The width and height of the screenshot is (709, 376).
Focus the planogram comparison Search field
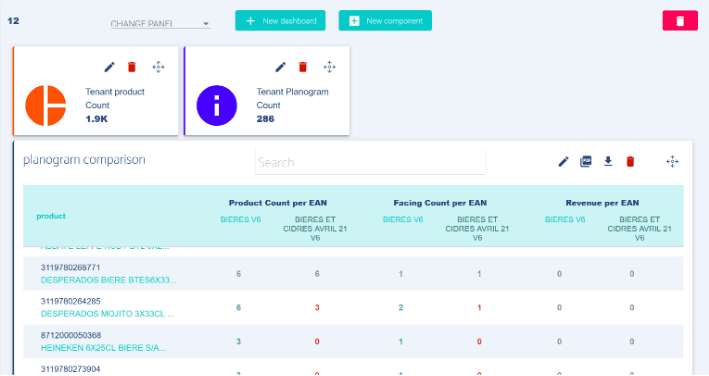[x=371, y=162]
